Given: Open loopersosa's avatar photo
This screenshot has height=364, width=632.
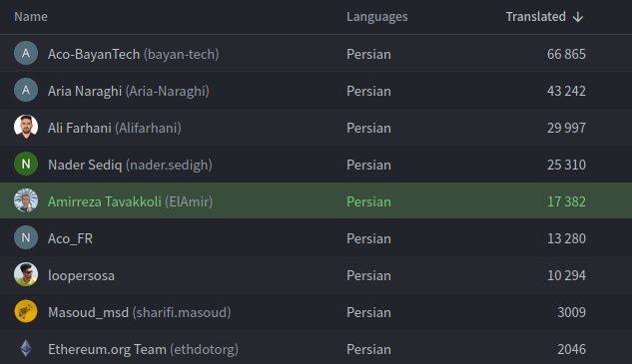Looking at the screenshot, I should coord(26,274).
